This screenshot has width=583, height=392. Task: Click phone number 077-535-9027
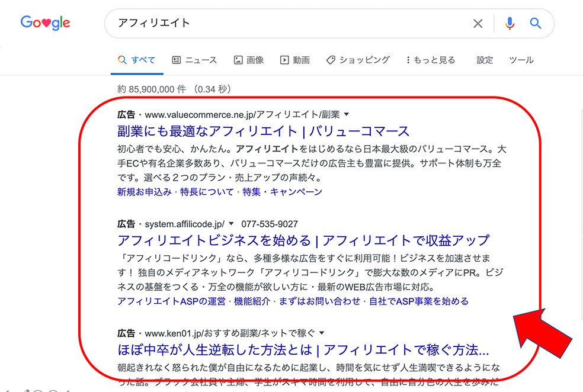point(270,224)
